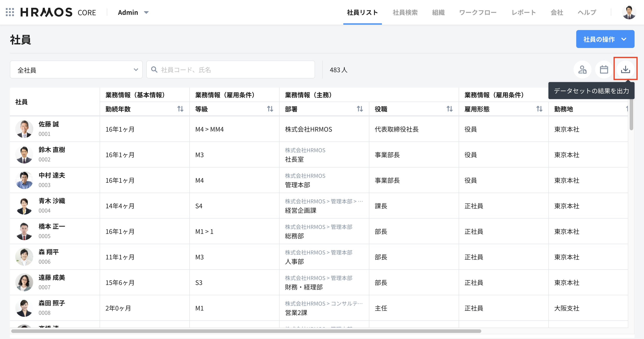Open the Admin role dropdown
Screen dimensions: 644x339
pos(133,12)
